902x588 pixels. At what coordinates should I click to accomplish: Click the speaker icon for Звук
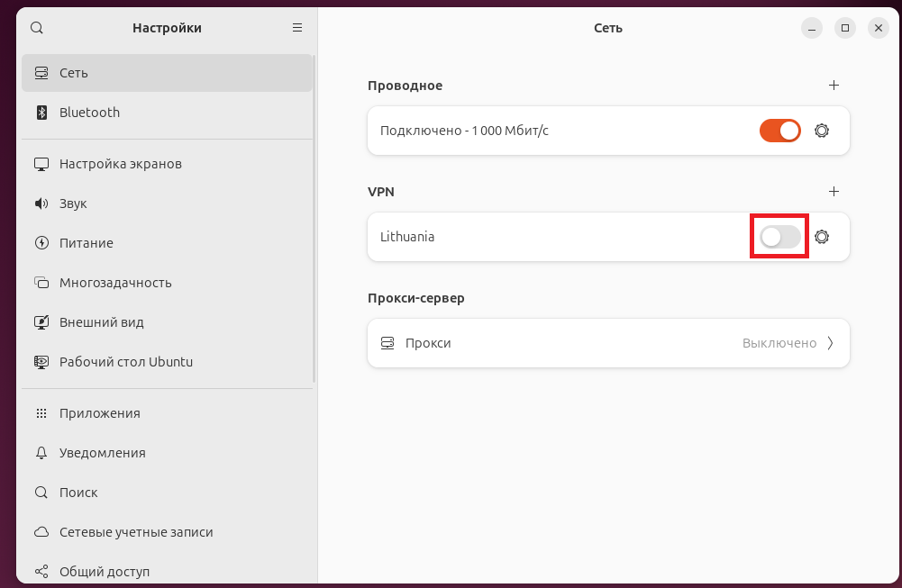click(41, 204)
